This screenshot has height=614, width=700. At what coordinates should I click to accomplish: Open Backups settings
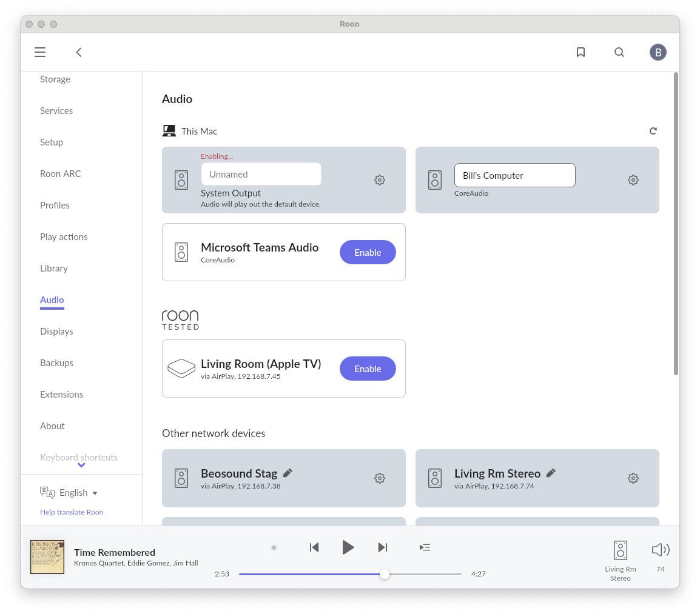tap(56, 363)
